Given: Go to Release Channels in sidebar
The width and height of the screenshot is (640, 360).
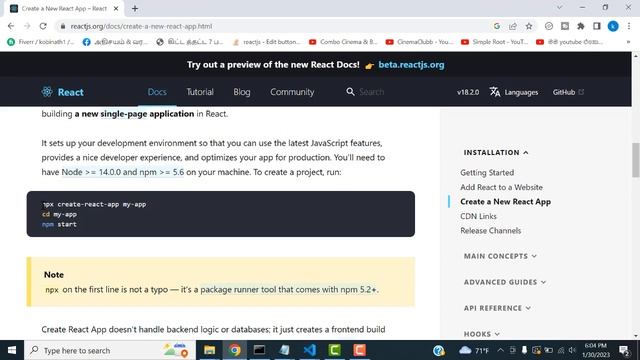Looking at the screenshot, I should tap(491, 231).
